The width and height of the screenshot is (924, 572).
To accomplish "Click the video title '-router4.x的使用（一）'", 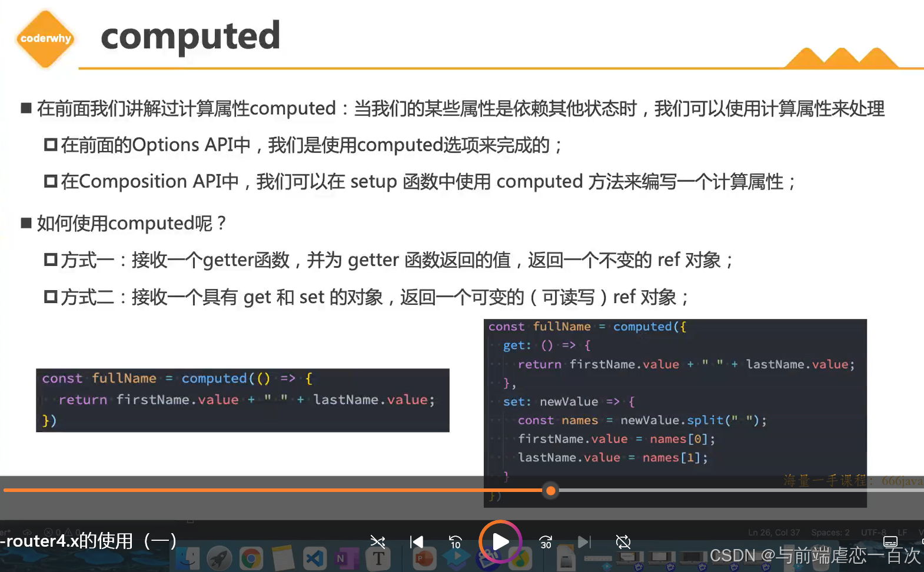I will click(x=88, y=541).
